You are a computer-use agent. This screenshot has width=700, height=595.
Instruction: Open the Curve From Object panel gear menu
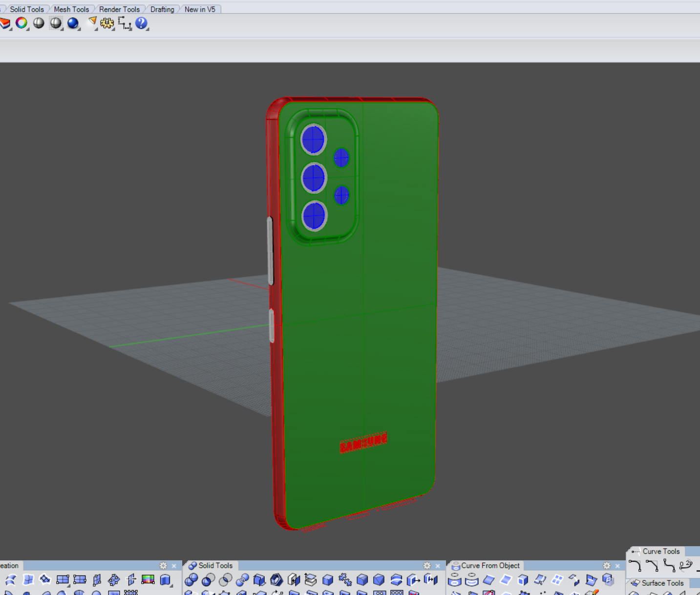tap(607, 566)
